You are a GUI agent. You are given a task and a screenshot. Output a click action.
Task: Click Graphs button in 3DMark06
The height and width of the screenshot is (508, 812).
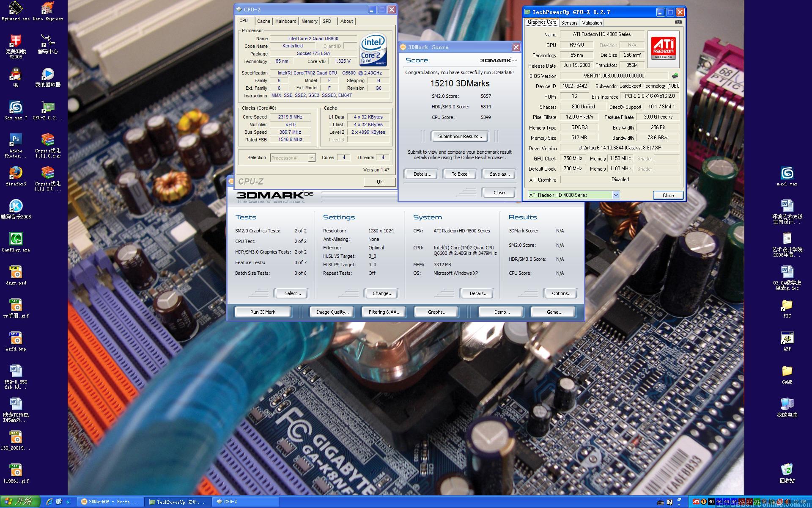pyautogui.click(x=437, y=312)
